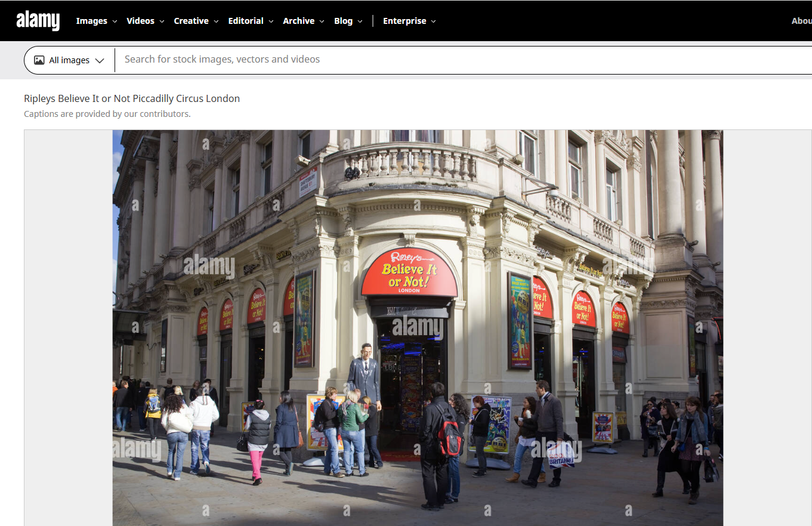Click the arrow next to Blog

click(360, 21)
